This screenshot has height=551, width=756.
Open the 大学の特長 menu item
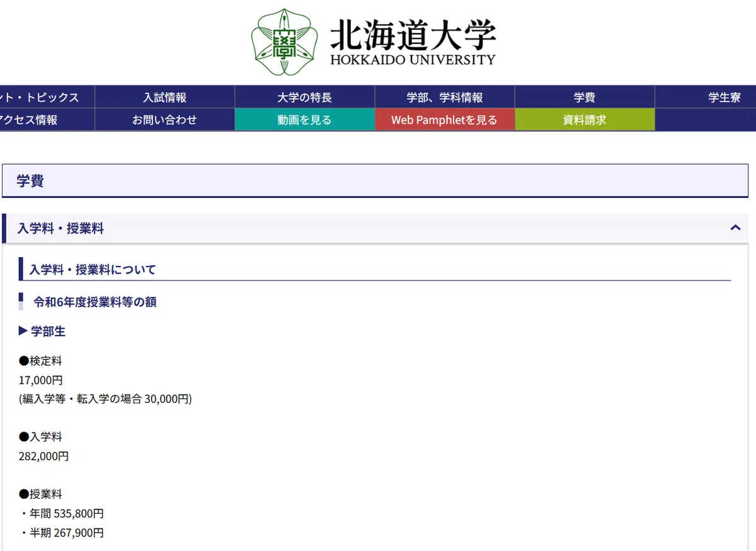click(305, 97)
